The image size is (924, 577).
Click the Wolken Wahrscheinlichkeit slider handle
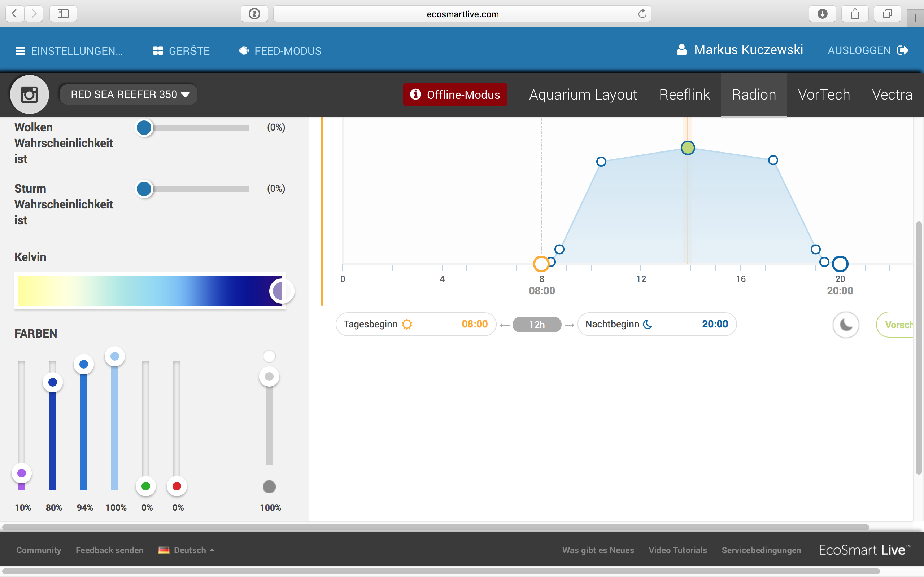point(144,128)
